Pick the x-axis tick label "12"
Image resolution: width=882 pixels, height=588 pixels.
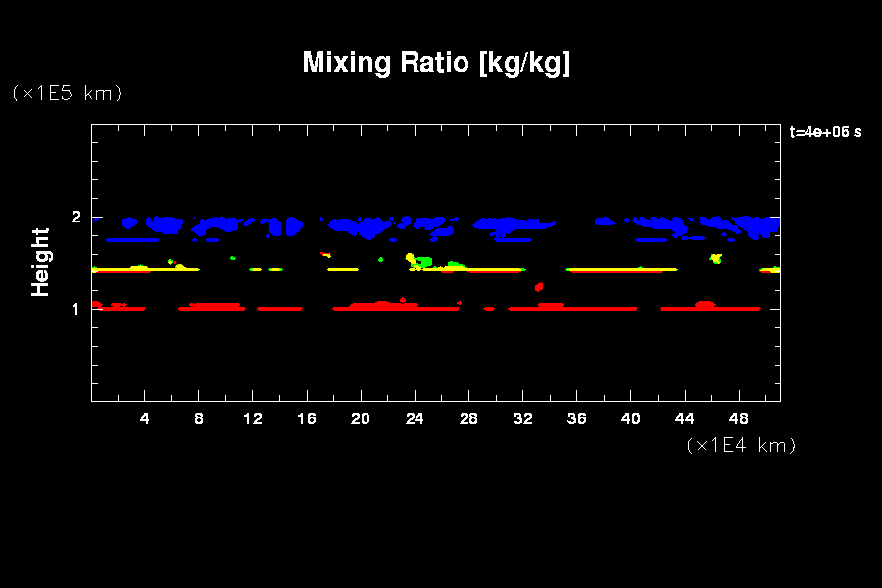tap(253, 418)
